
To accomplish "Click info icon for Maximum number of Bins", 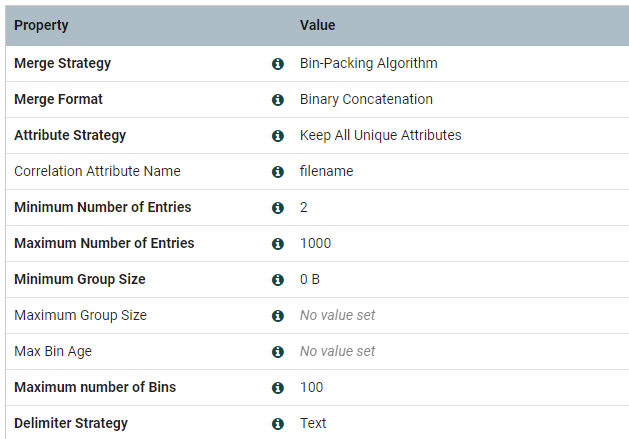I will click(x=278, y=388).
